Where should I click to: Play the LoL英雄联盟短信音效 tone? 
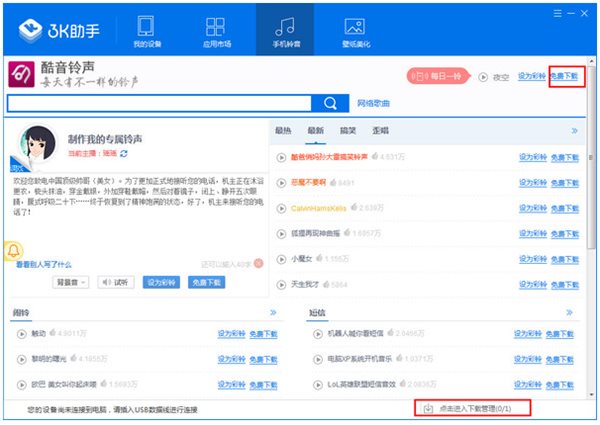tap(318, 385)
